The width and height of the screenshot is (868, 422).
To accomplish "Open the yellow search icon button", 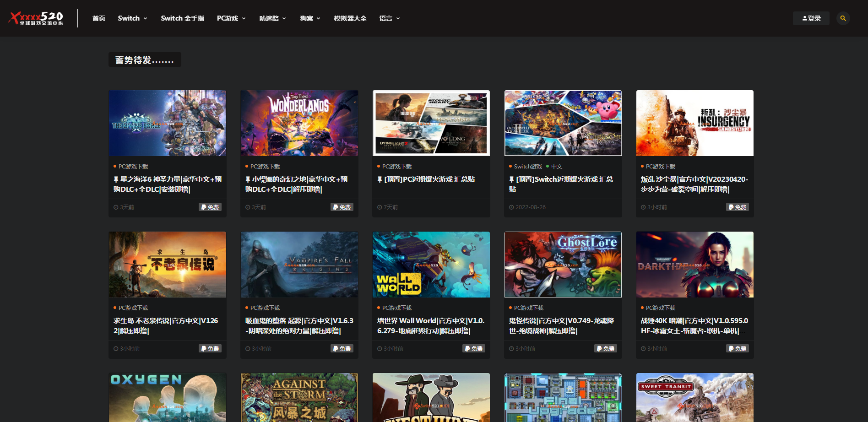I will point(843,18).
